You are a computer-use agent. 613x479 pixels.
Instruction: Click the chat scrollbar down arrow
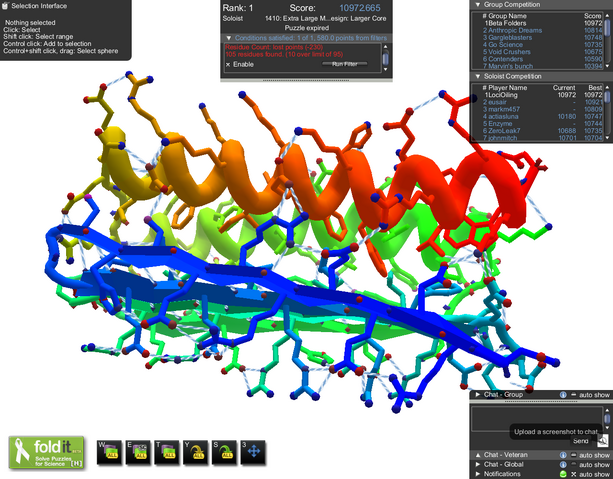coord(607,429)
